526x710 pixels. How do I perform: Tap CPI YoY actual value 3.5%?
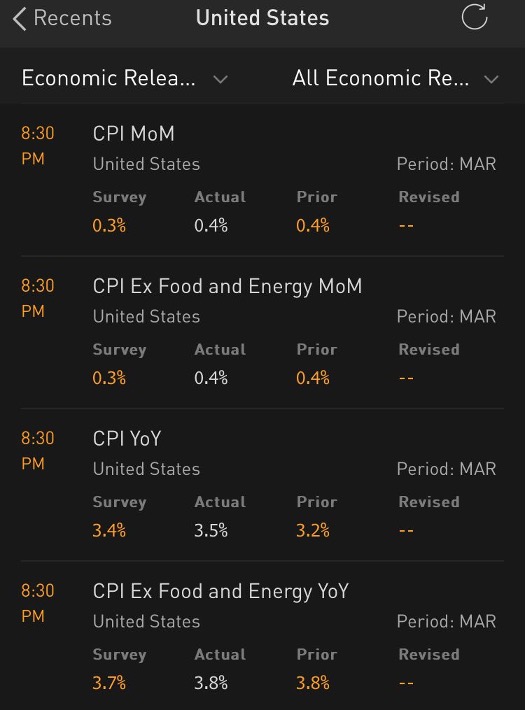click(211, 530)
